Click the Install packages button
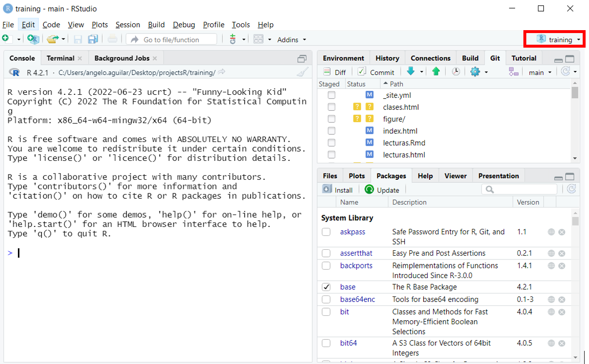The image size is (589, 364). [x=337, y=190]
